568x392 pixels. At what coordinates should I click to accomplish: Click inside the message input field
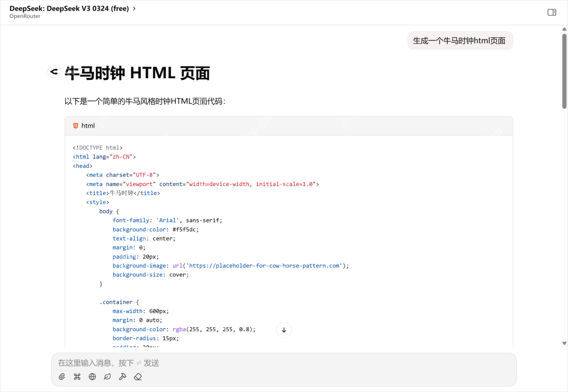pos(210,363)
